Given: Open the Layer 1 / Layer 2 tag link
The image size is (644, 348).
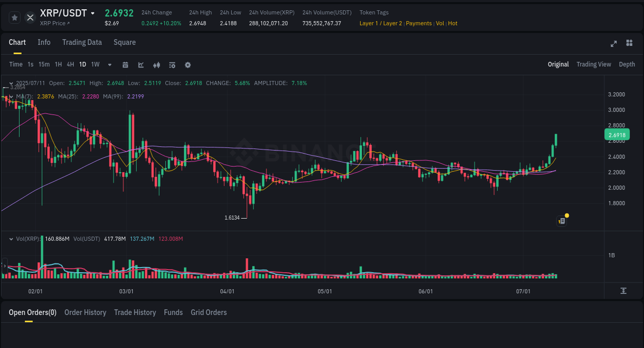Looking at the screenshot, I should pyautogui.click(x=380, y=23).
